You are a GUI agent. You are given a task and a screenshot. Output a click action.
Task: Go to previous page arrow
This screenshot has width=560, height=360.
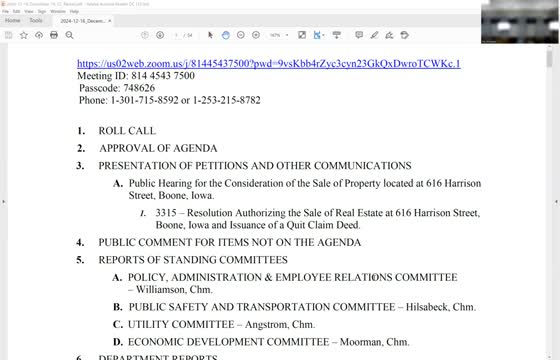tap(145, 35)
